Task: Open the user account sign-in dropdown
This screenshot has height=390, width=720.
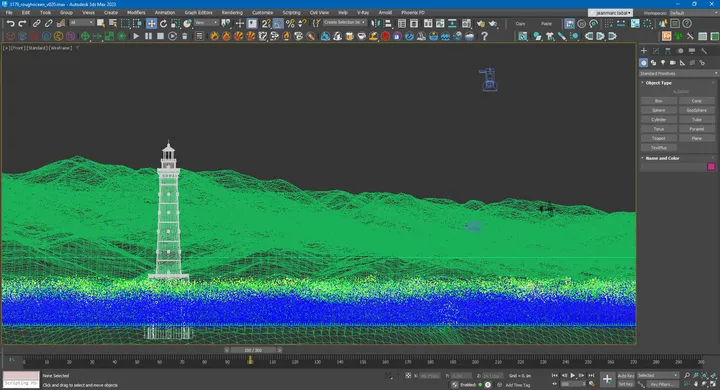Action: 611,13
